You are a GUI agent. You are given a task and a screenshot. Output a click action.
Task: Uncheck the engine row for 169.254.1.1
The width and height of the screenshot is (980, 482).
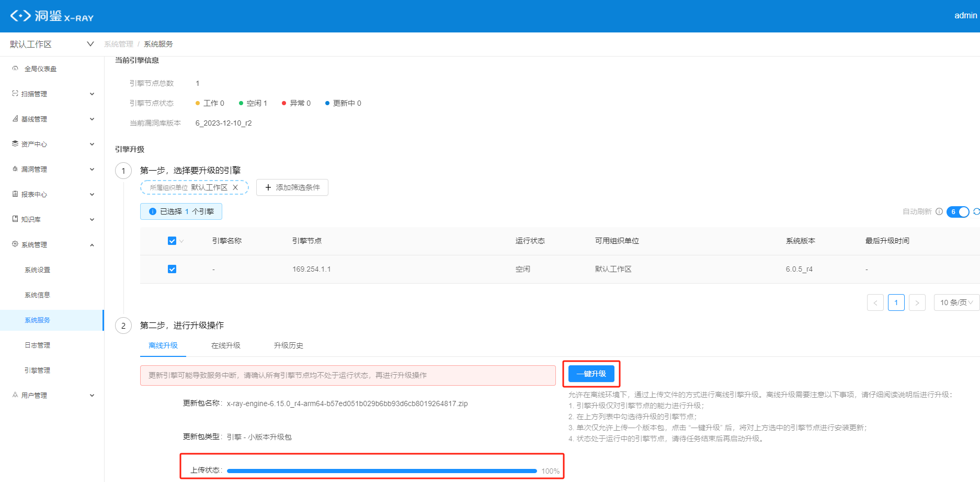[x=172, y=268]
